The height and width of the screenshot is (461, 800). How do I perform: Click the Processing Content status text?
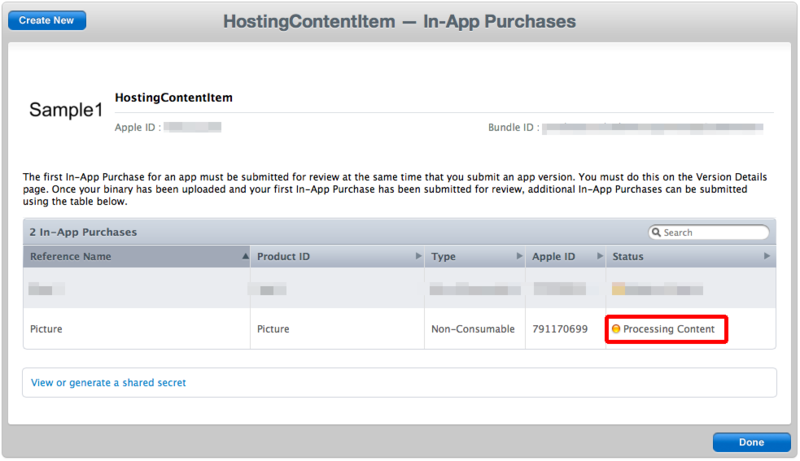click(668, 329)
